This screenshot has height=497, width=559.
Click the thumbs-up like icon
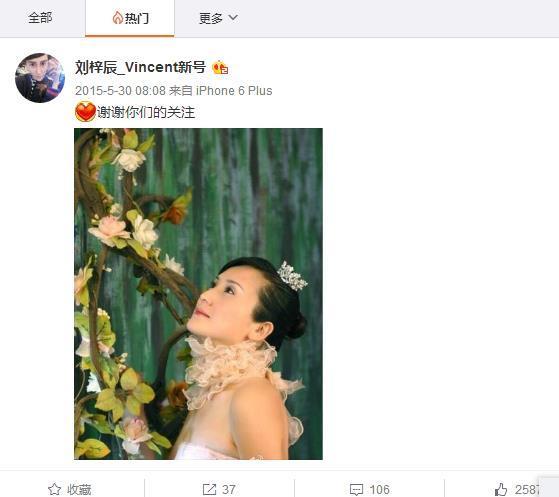tap(501, 489)
